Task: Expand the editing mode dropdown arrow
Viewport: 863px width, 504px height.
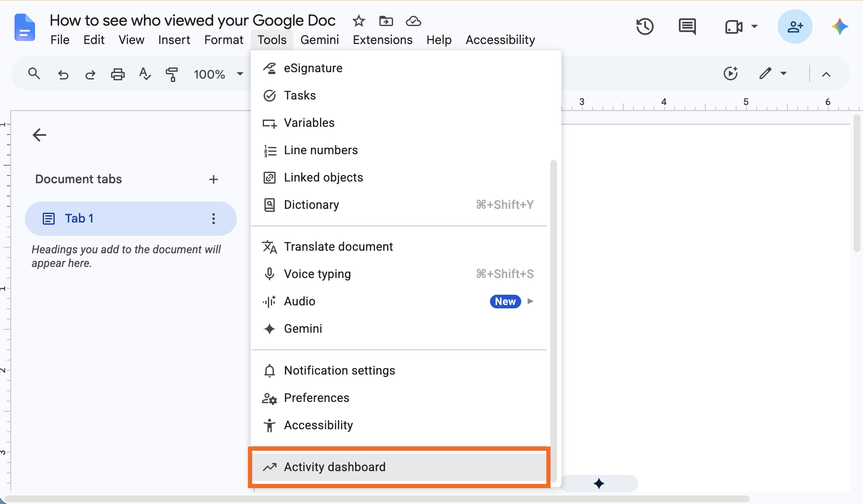Action: [x=784, y=73]
